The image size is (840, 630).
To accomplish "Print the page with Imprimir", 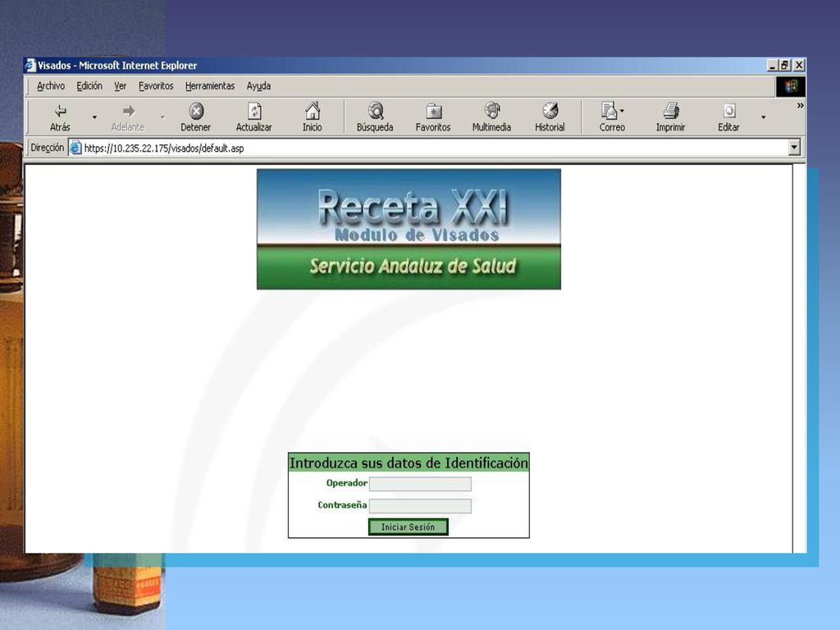I will 671,117.
